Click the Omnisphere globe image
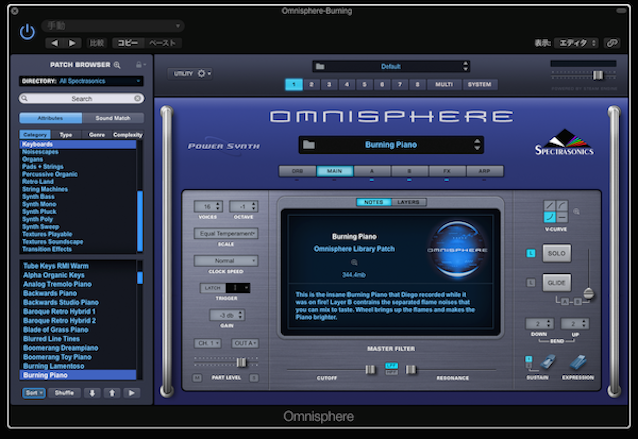 tap(457, 249)
